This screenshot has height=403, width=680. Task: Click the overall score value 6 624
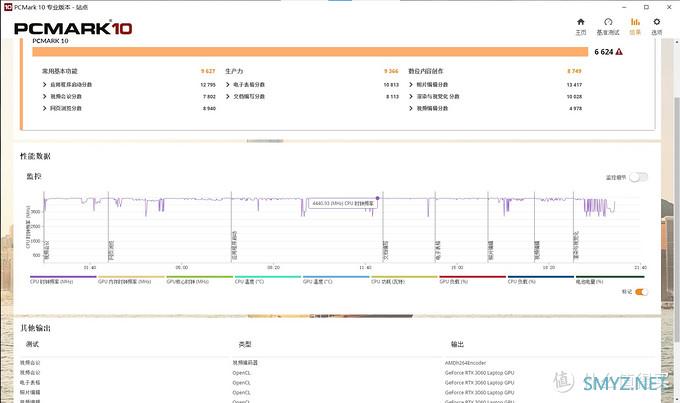603,52
